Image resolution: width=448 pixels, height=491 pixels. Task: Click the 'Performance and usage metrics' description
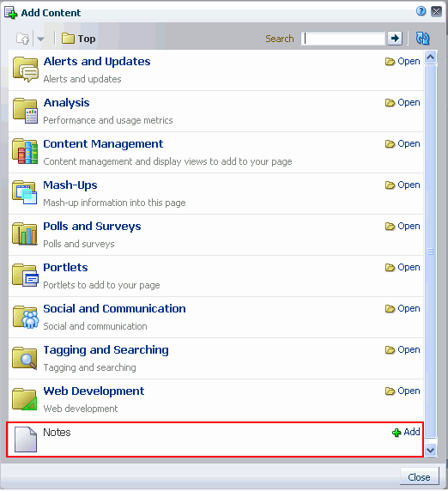[x=108, y=120]
